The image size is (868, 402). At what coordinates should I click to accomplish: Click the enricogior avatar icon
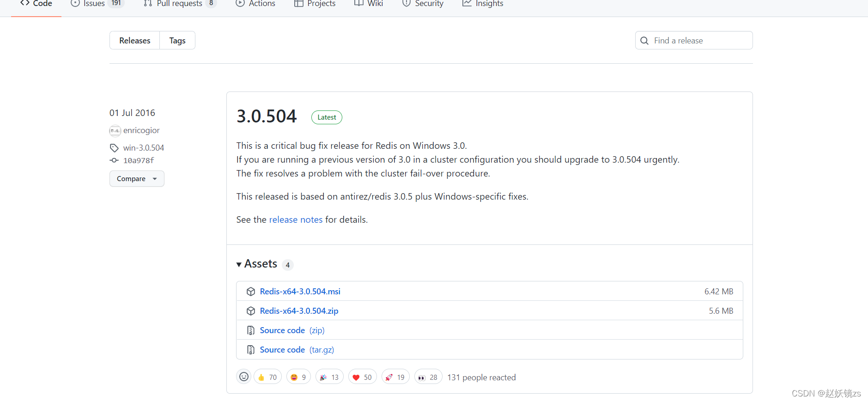pos(115,131)
